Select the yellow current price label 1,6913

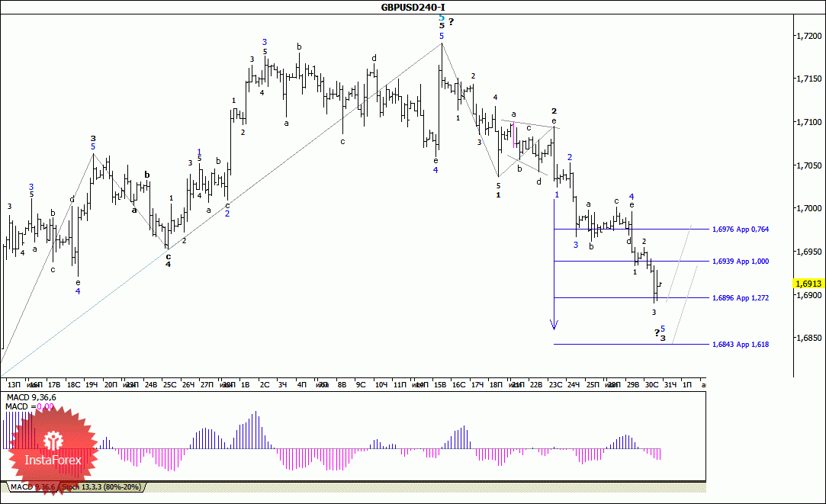pos(808,284)
